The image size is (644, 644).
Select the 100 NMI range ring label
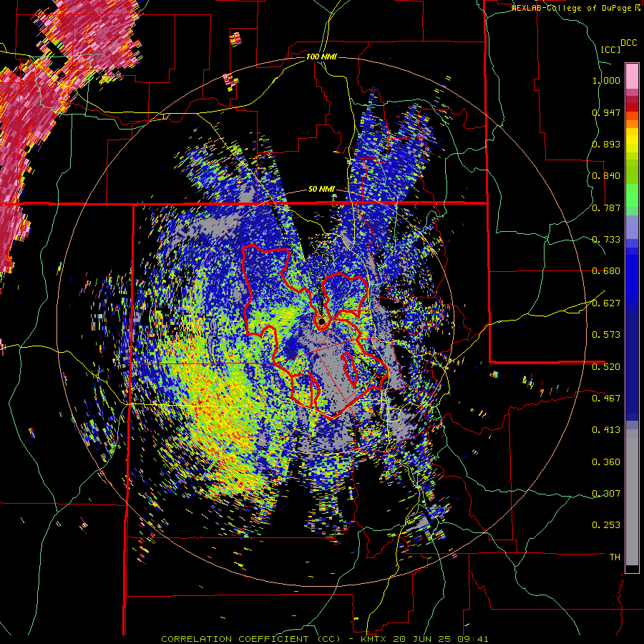coord(321,57)
